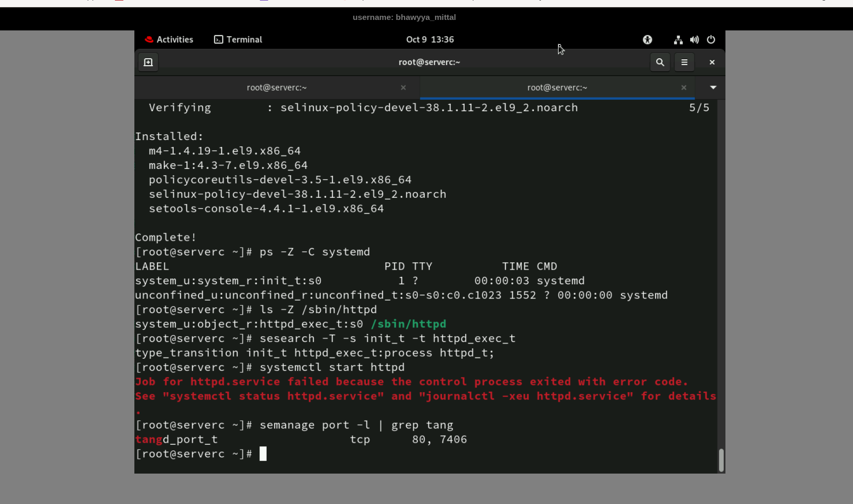This screenshot has width=853, height=504.
Task: Click the 'LABEL' column header
Action: click(x=152, y=266)
